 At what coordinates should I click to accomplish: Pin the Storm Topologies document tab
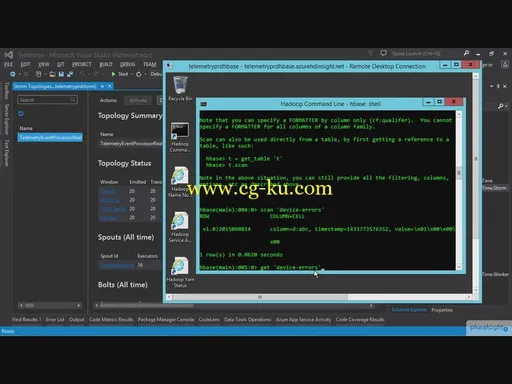pyautogui.click(x=102, y=86)
